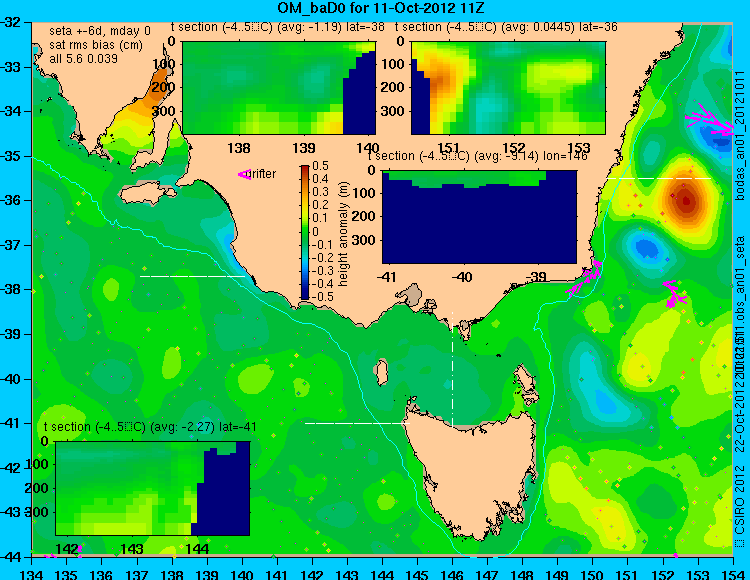This screenshot has height=580, width=750.
Task: Click the magenta drifter track near 38°S, 152.3°E
Action: (675, 294)
